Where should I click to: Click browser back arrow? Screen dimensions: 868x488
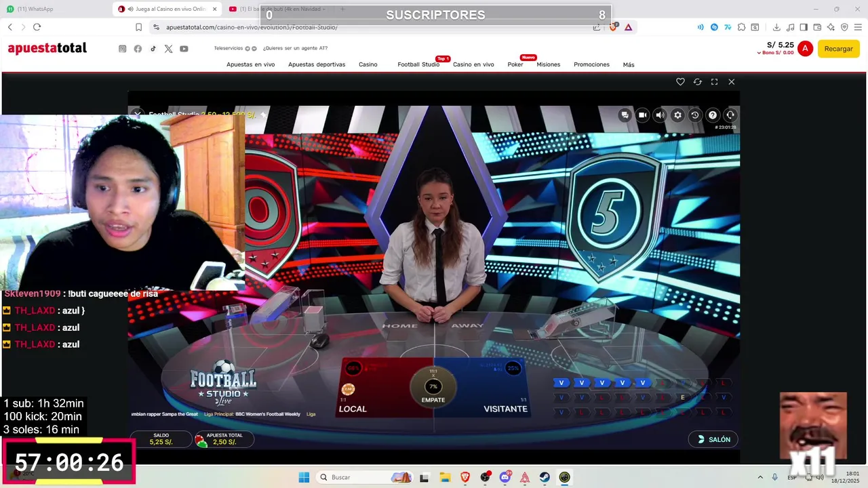[10, 27]
